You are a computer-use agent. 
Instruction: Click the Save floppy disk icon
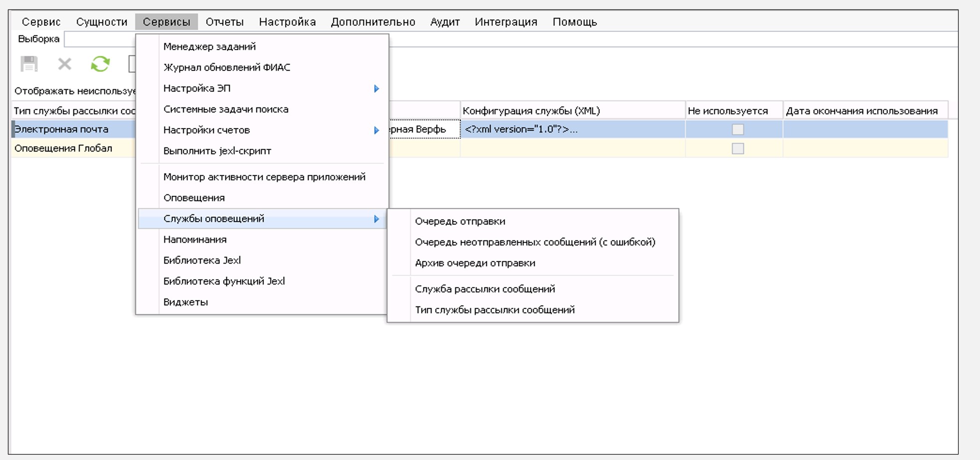click(29, 64)
